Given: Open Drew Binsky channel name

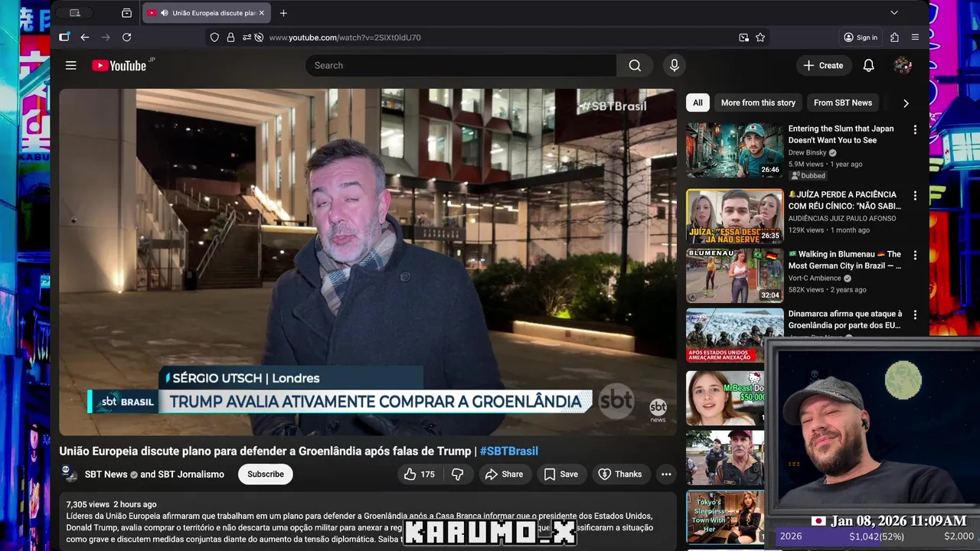Looking at the screenshot, I should point(808,153).
